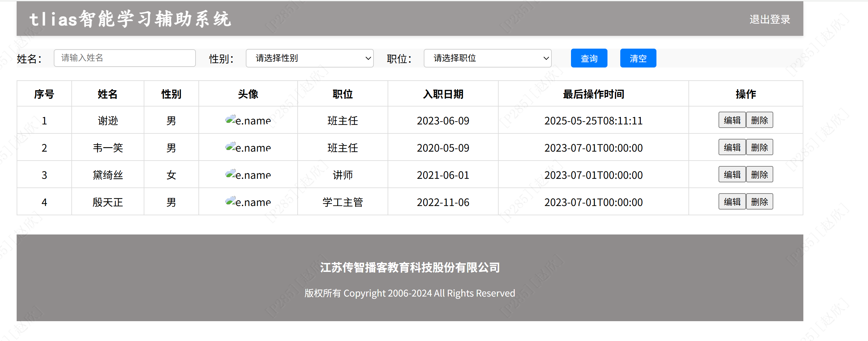
Task: Click the 姓名 column header
Action: tap(108, 94)
